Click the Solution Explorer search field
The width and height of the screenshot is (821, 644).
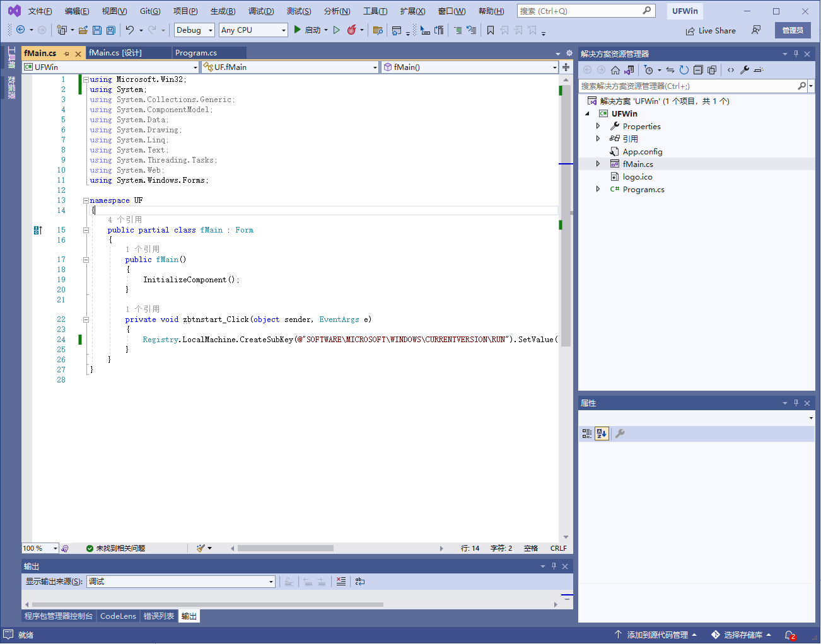[x=688, y=86]
